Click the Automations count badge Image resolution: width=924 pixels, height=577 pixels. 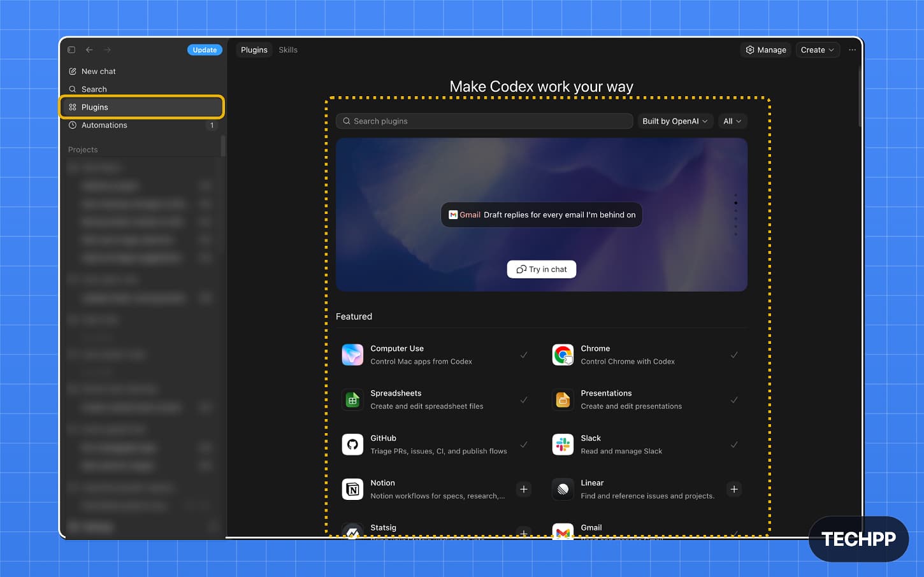pos(212,125)
